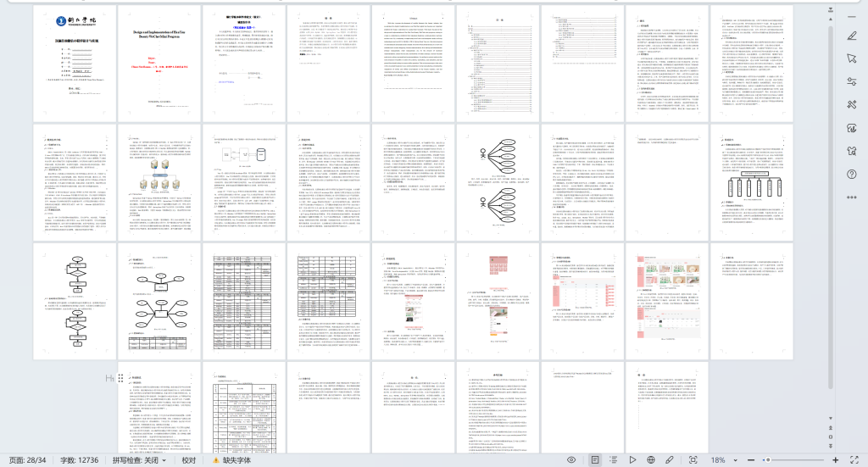
Task: Click the 缺失字体 missing font warning
Action: point(232,460)
